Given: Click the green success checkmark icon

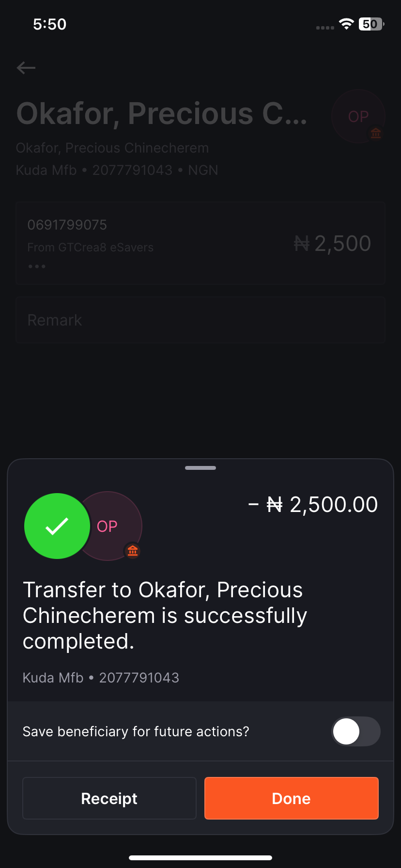Looking at the screenshot, I should (57, 526).
